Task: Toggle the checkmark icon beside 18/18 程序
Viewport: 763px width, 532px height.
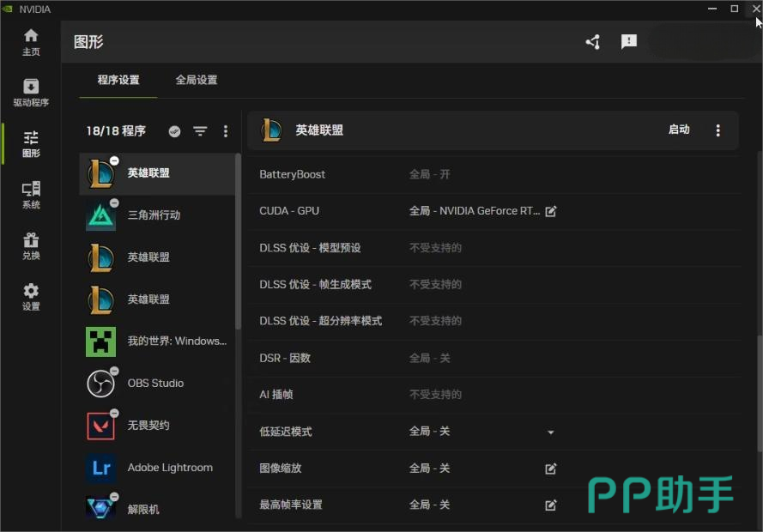Action: (175, 131)
